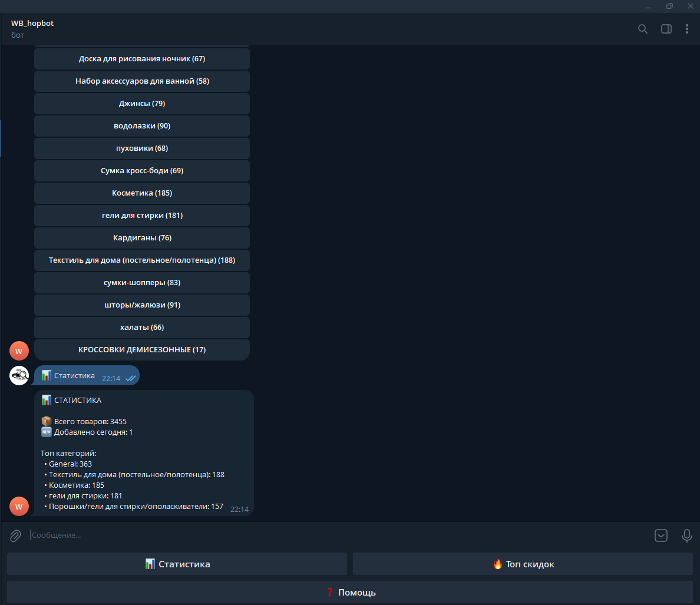Open WB_hopbot profile from chat header title
Screen dimensions: 700x605
(32, 23)
